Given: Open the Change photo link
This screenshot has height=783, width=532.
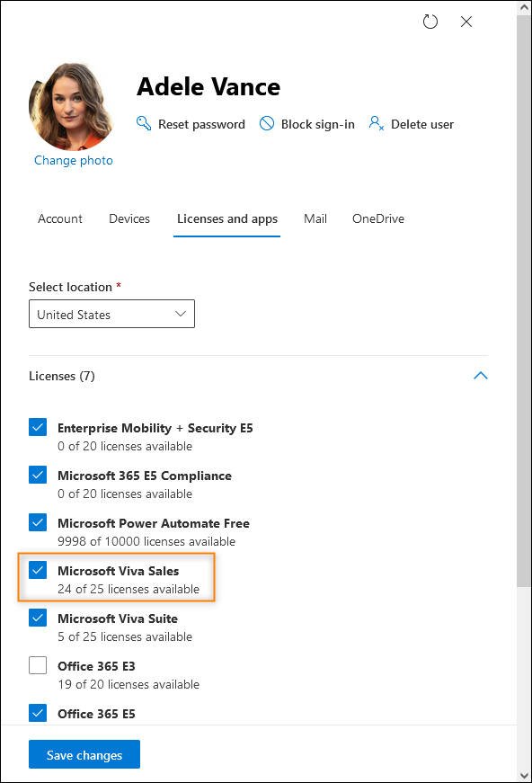Looking at the screenshot, I should click(x=74, y=160).
